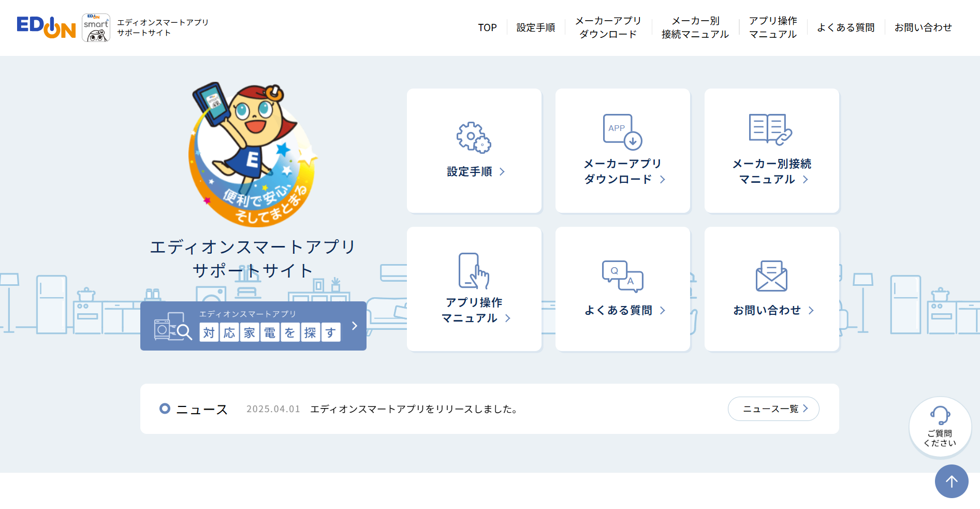The width and height of the screenshot is (980, 509).
Task: Select 設定手順 in the top navigation
Action: 535,28
